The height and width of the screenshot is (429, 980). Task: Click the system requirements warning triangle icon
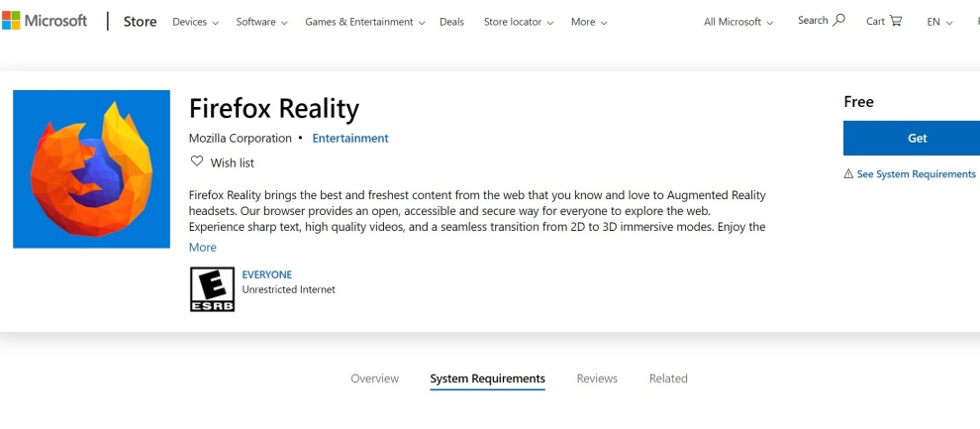(848, 173)
